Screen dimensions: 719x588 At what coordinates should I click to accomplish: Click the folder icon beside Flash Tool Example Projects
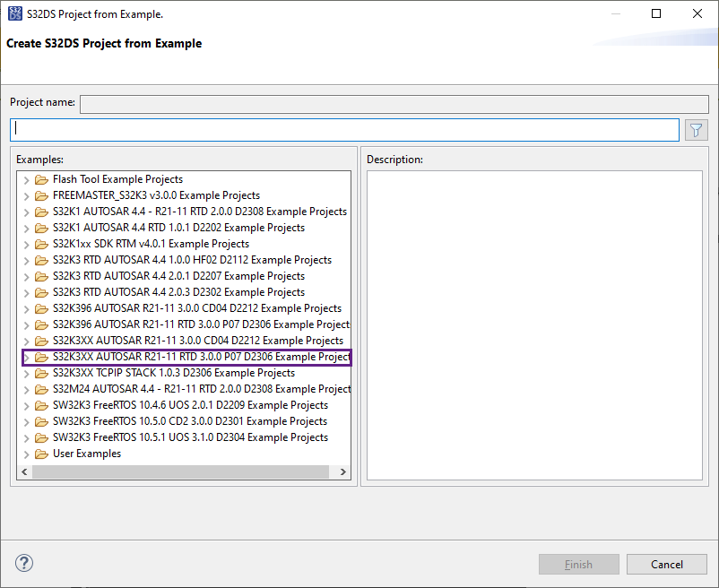41,179
